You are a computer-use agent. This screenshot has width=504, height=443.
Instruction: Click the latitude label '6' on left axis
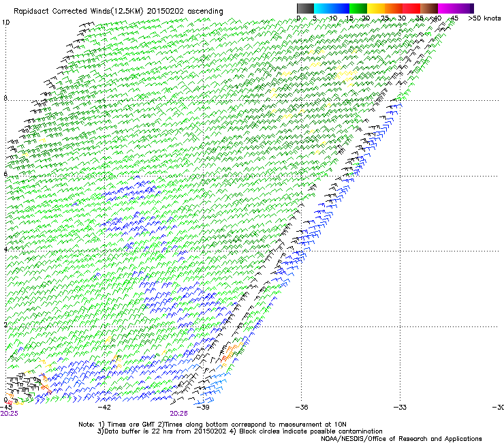tap(5, 174)
